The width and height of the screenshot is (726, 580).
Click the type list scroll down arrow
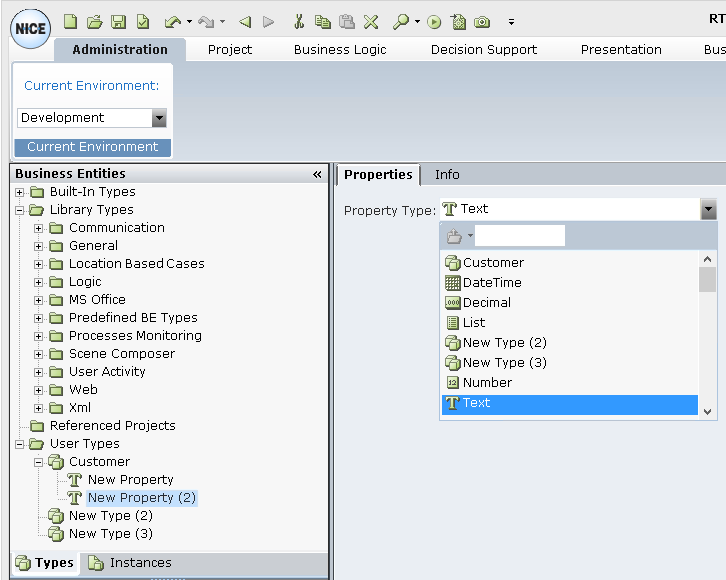(x=708, y=410)
